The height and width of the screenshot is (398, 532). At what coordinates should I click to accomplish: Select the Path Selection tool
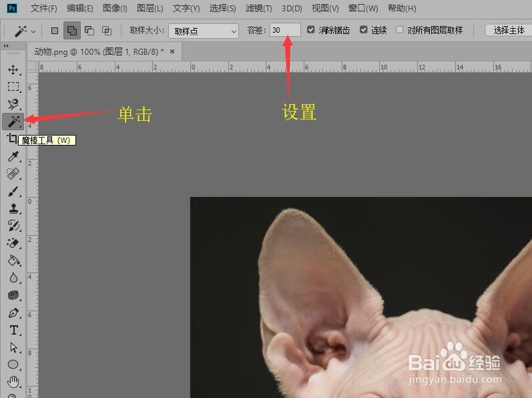pyautogui.click(x=13, y=347)
